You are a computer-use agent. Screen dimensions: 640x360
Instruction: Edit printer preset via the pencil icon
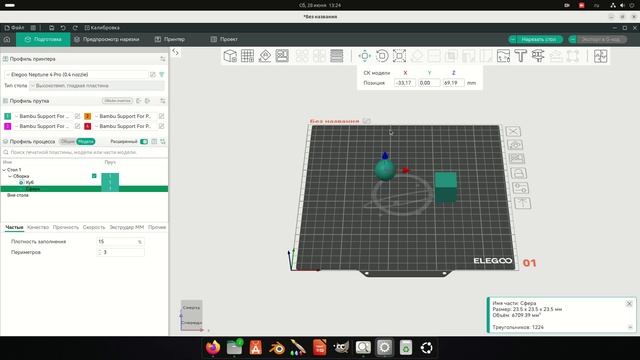pyautogui.click(x=153, y=75)
